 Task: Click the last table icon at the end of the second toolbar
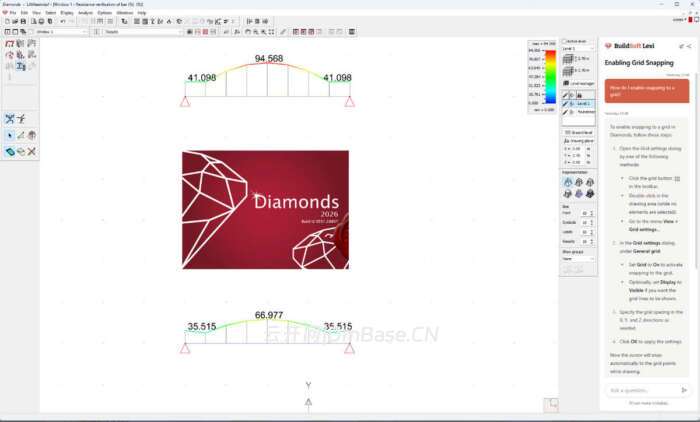[x=352, y=32]
